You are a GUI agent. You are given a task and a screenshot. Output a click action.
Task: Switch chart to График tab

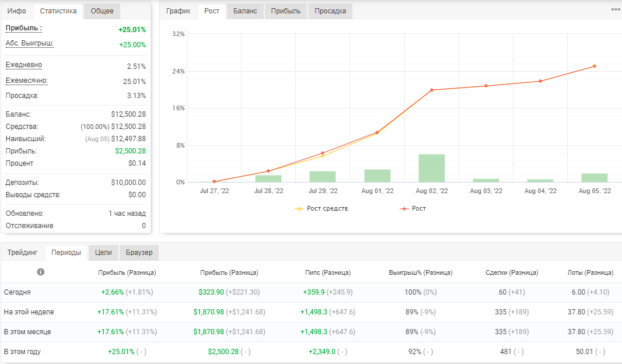[178, 11]
